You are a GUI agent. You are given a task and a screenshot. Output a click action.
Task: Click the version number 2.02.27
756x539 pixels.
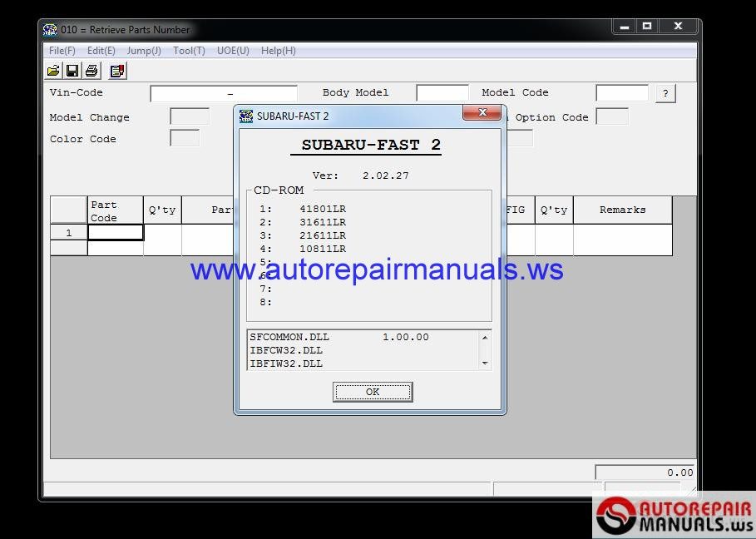tap(386, 176)
